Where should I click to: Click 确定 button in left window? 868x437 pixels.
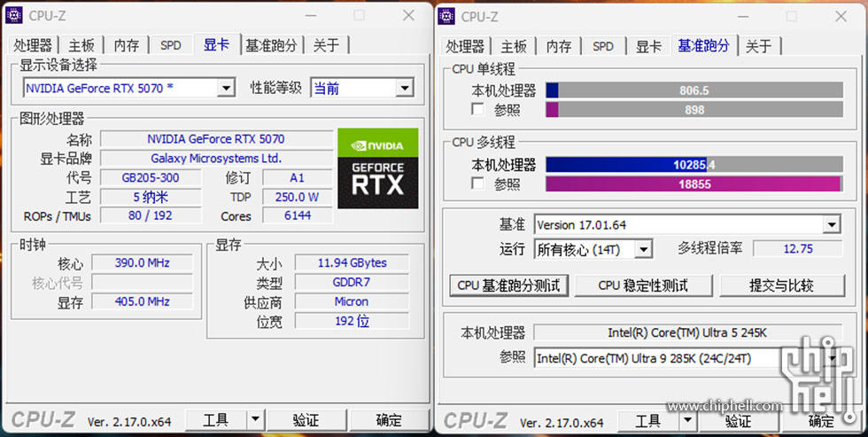pyautogui.click(x=389, y=420)
